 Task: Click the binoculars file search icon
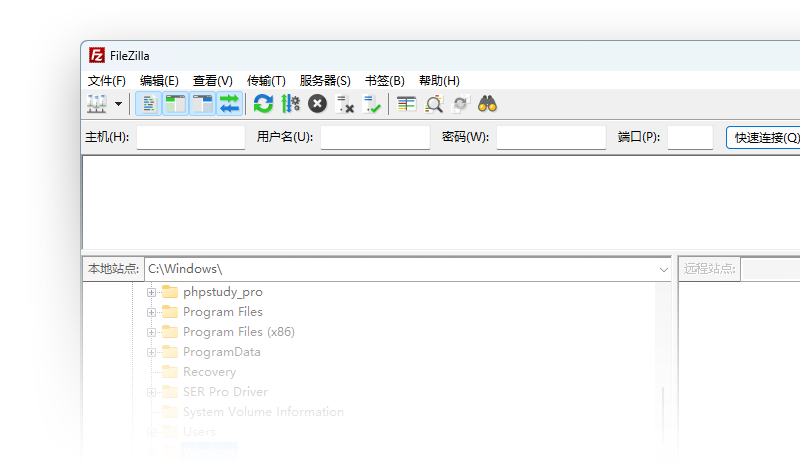(x=488, y=104)
